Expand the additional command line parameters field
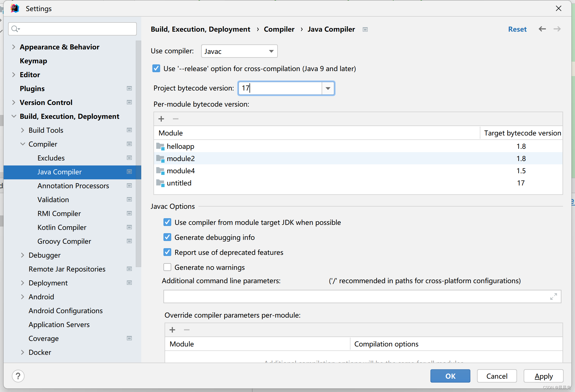 553,296
